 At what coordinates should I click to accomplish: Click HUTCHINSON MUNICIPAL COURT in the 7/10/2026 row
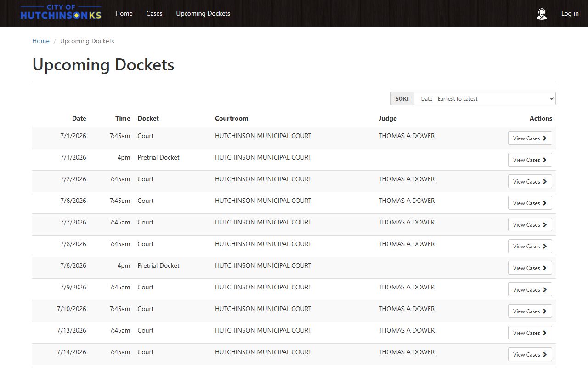click(x=263, y=309)
